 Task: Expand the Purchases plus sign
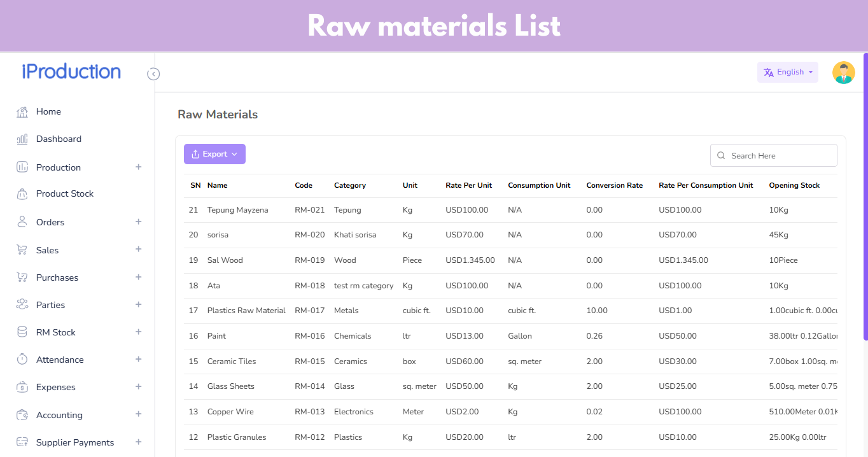[138, 277]
